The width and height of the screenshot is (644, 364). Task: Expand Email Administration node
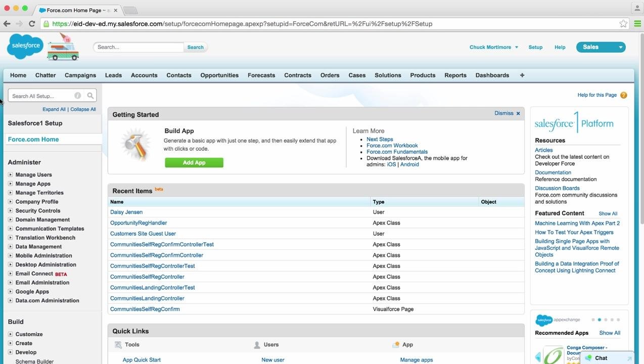click(x=10, y=282)
